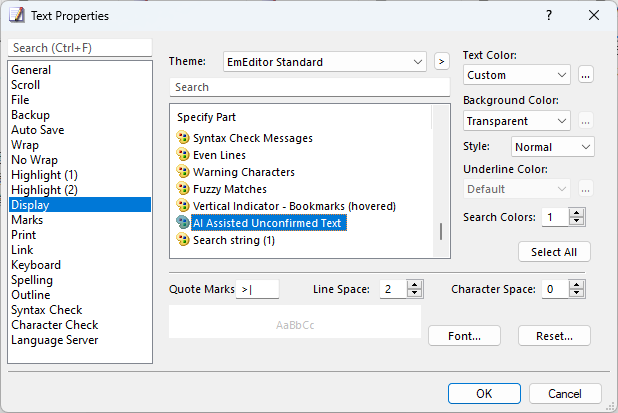Screen dimensions: 618x413
Task: Increase the Line Space value
Action: click(x=414, y=285)
